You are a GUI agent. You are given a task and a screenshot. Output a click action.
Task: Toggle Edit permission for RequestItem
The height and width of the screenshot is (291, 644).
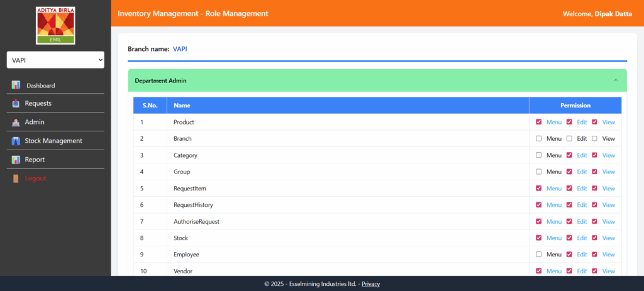(x=569, y=188)
